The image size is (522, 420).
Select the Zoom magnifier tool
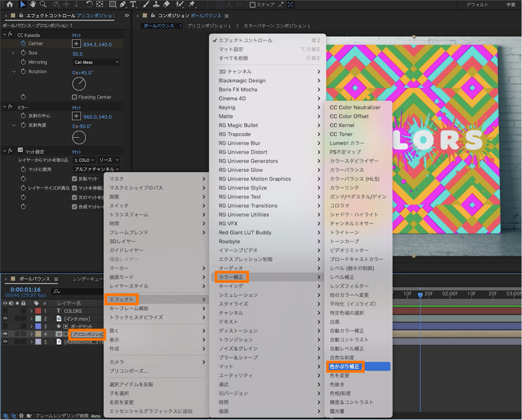click(x=42, y=4)
